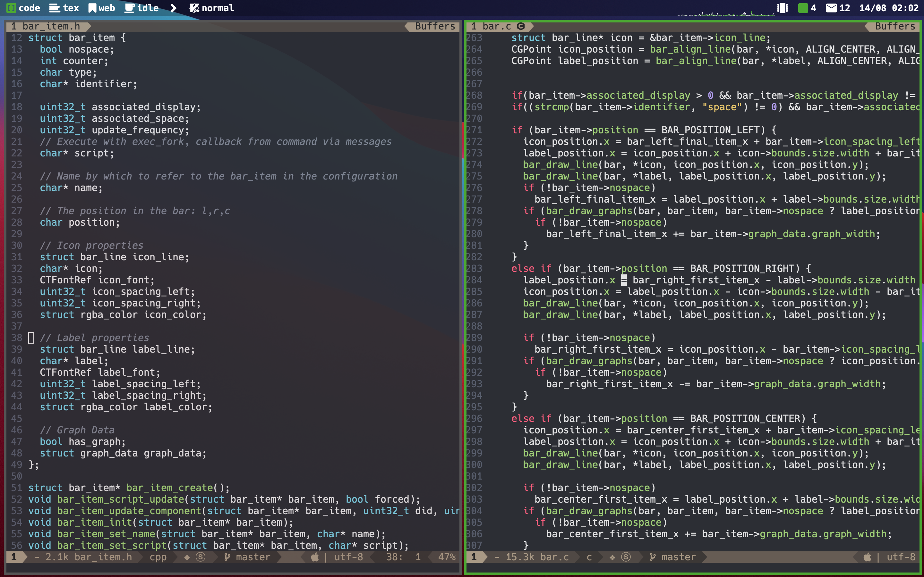Click the Vim icon beside normal
Screen dimensions: 924x577
pyautogui.click(x=194, y=8)
